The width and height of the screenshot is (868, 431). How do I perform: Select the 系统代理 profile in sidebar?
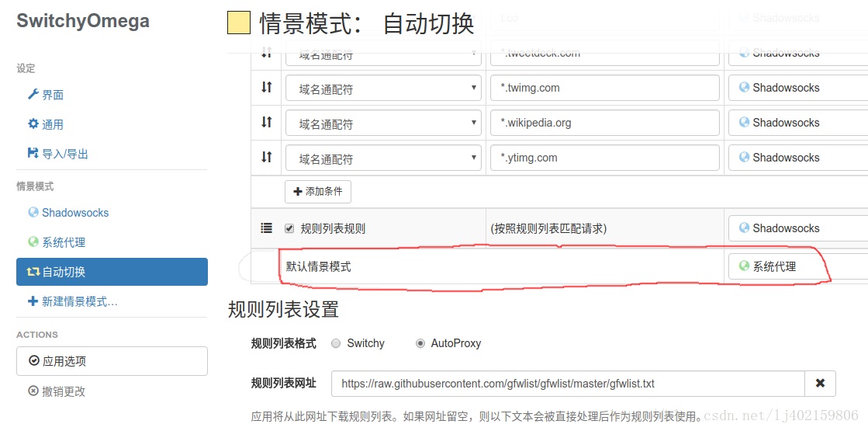(x=57, y=242)
